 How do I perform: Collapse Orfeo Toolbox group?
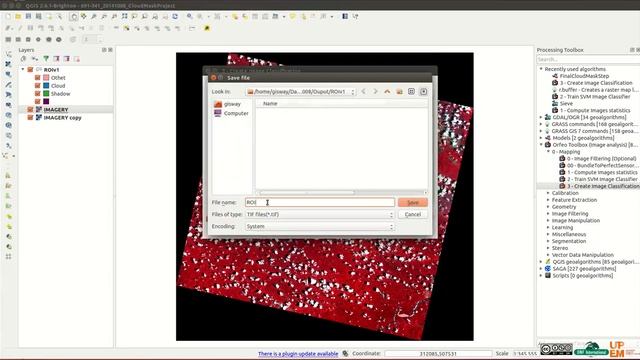click(541, 144)
